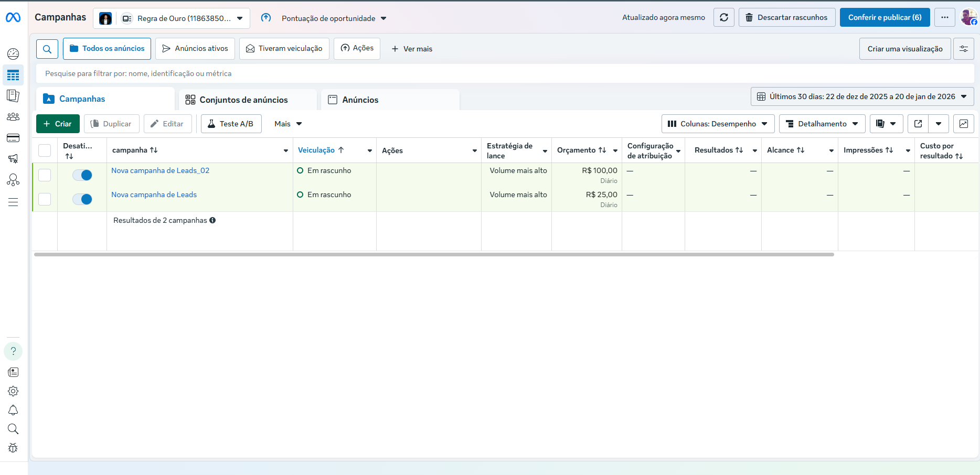
Task: Click the export share icon button
Action: point(918,124)
